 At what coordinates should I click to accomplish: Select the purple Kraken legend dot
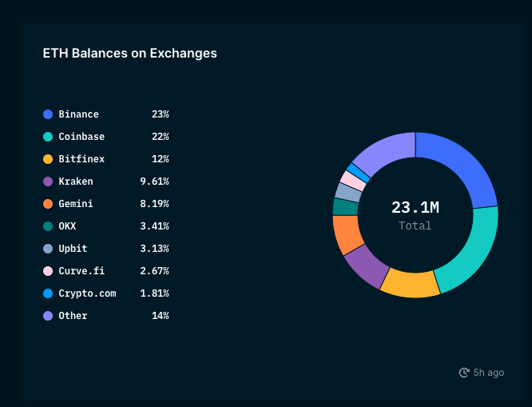click(x=48, y=182)
